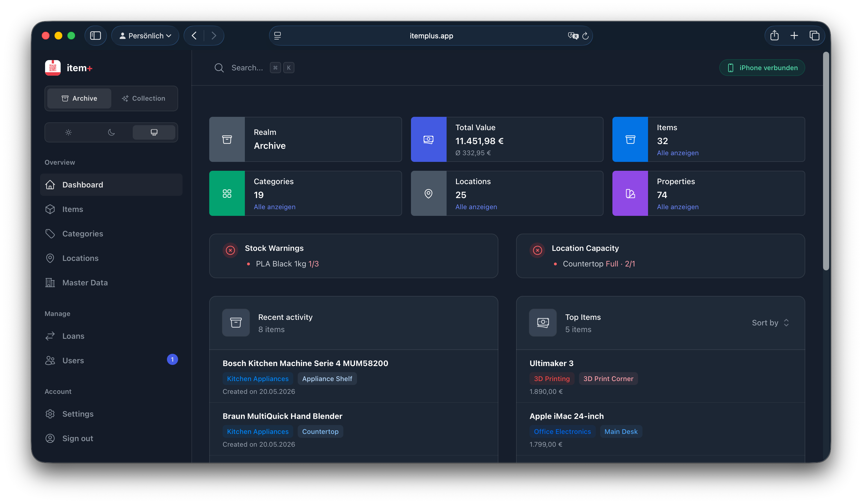This screenshot has height=504, width=862.
Task: Open Braun MultiQuick Hand Blender item
Action: (282, 416)
